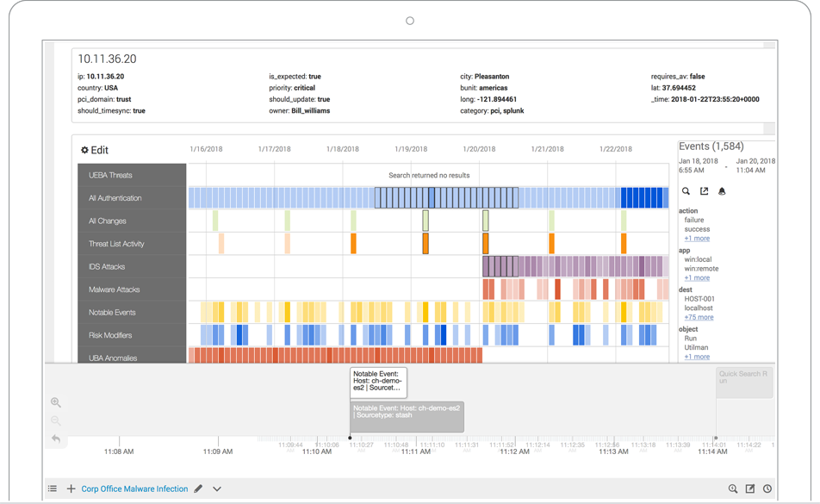Viewport: 820px width, 504px height.
Task: Select the Notable Events swimlane
Action: point(132,312)
